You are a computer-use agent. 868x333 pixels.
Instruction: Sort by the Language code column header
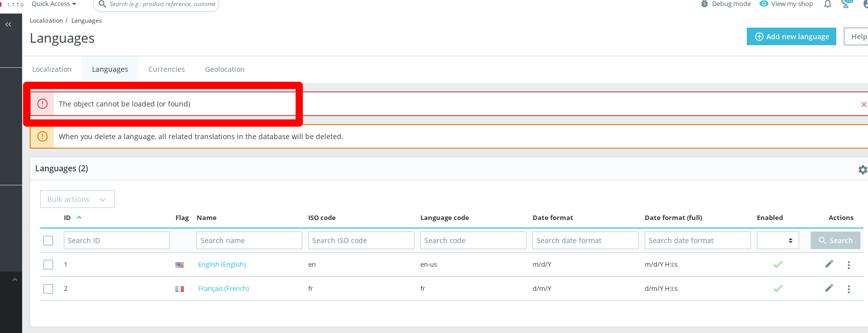pos(445,217)
